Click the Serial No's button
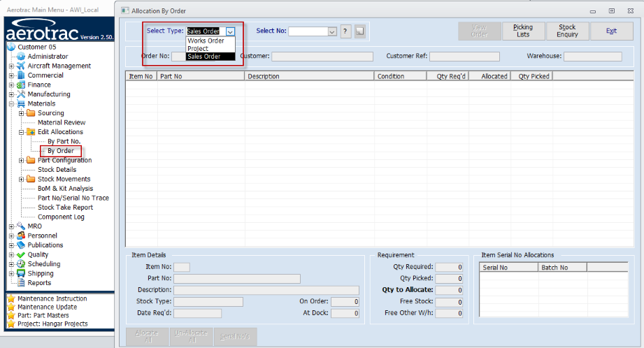This screenshot has height=348, width=644. (235, 337)
